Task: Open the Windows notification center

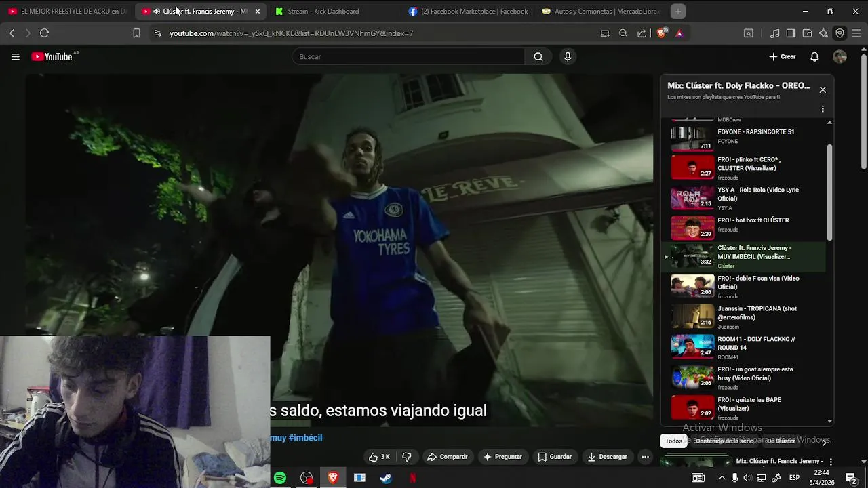Action: click(x=851, y=478)
